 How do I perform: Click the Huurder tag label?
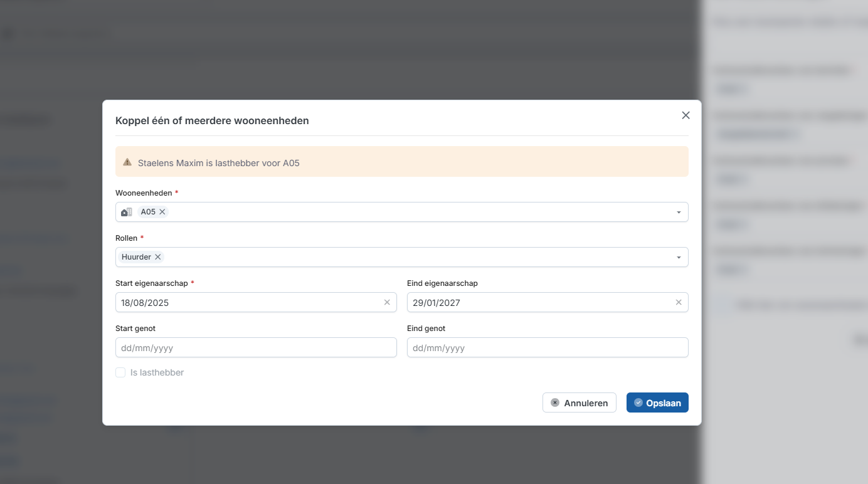point(136,257)
